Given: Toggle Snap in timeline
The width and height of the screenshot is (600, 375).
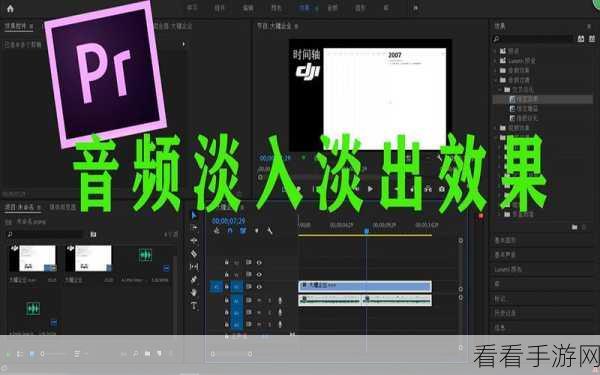Looking at the screenshot, I should (230, 230).
